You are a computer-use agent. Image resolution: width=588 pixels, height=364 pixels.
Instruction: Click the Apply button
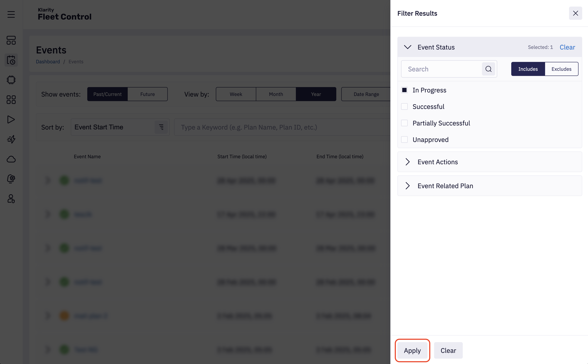point(412,350)
